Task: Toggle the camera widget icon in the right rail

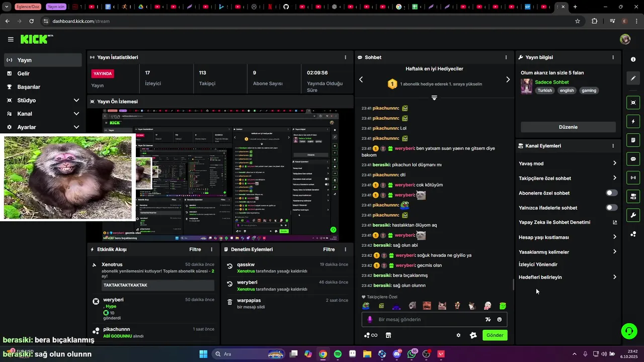Action: point(633,196)
